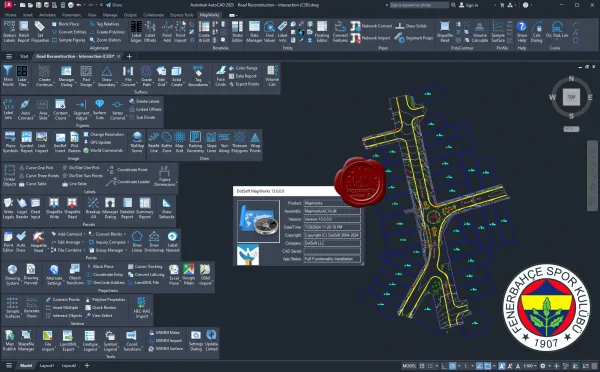Toggle the MODEL space button in status bar

409,366
